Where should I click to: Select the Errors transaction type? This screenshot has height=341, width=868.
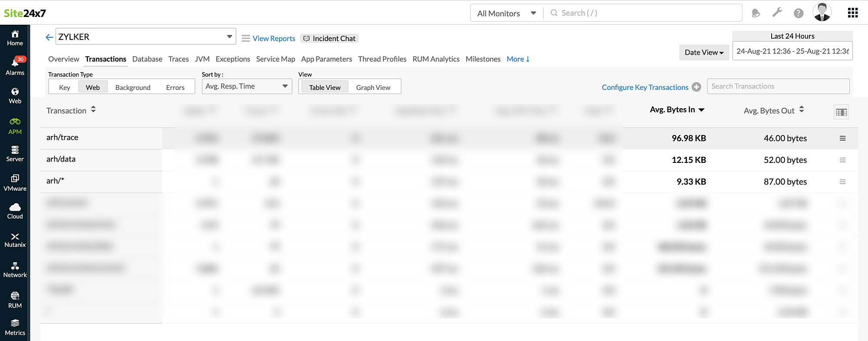coord(175,87)
